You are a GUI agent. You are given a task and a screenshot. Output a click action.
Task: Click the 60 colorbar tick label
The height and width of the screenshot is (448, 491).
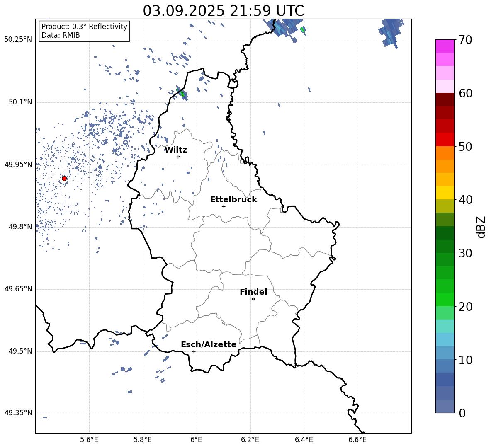coord(465,93)
